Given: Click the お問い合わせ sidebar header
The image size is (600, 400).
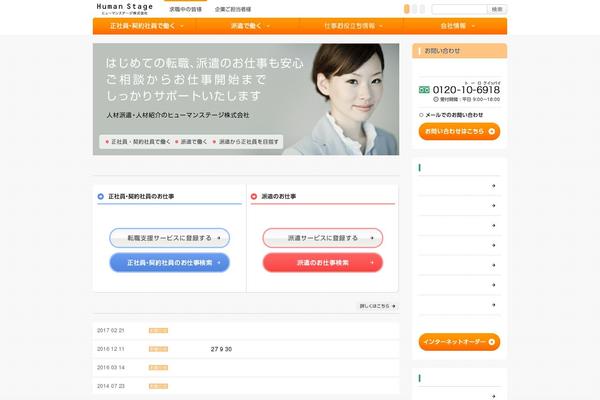Looking at the screenshot, I should pos(460,51).
